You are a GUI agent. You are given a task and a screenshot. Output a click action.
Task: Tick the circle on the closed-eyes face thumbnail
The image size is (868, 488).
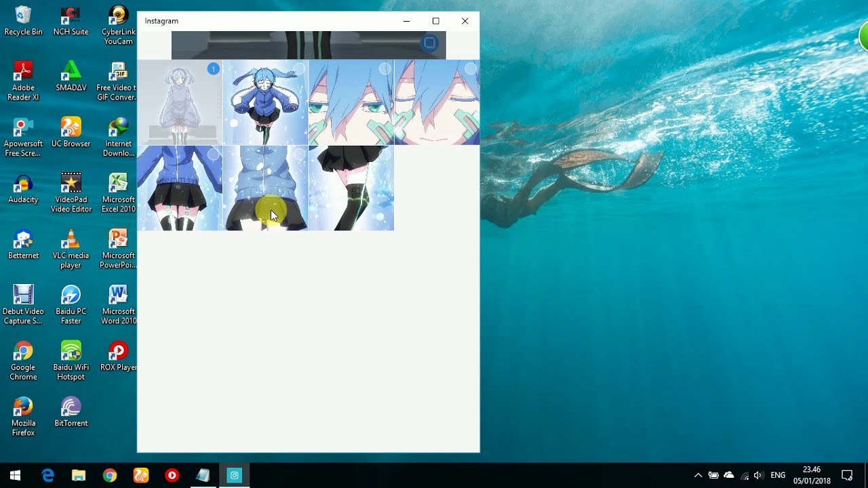471,69
